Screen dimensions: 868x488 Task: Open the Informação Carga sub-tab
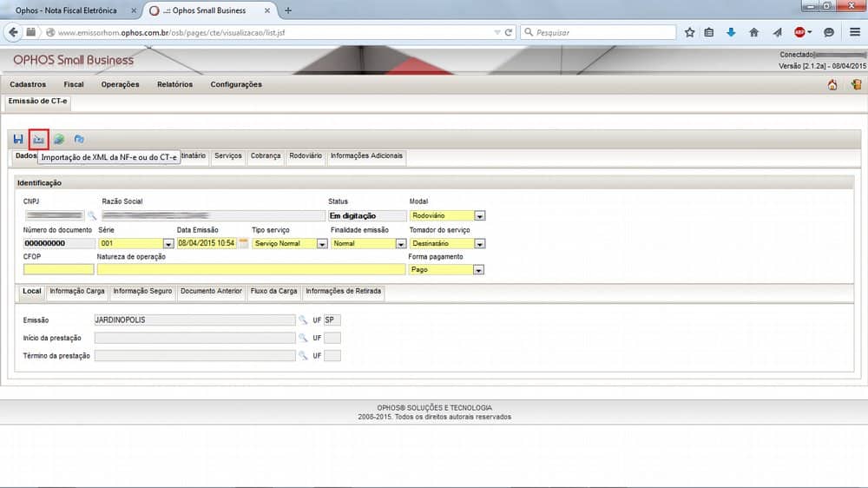tap(77, 292)
